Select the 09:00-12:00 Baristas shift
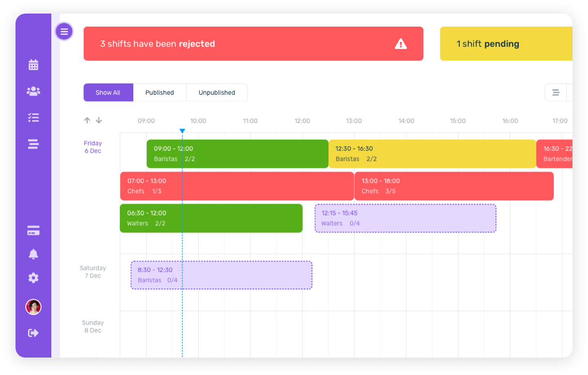Screen dimensions: 588x375 237,154
